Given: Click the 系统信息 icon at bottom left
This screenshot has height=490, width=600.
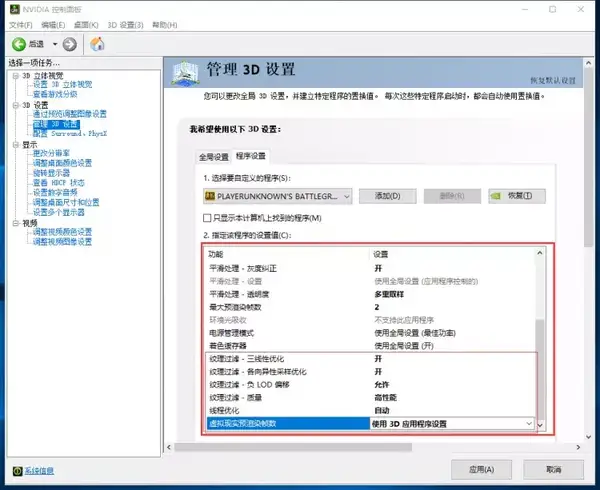Looking at the screenshot, I should (16, 470).
